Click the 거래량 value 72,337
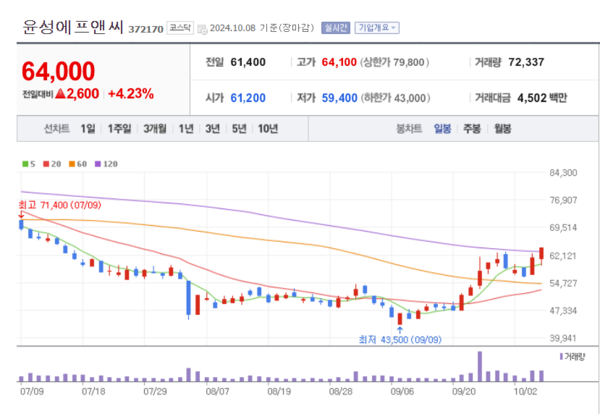Image resolution: width=600 pixels, height=414 pixels. click(526, 62)
